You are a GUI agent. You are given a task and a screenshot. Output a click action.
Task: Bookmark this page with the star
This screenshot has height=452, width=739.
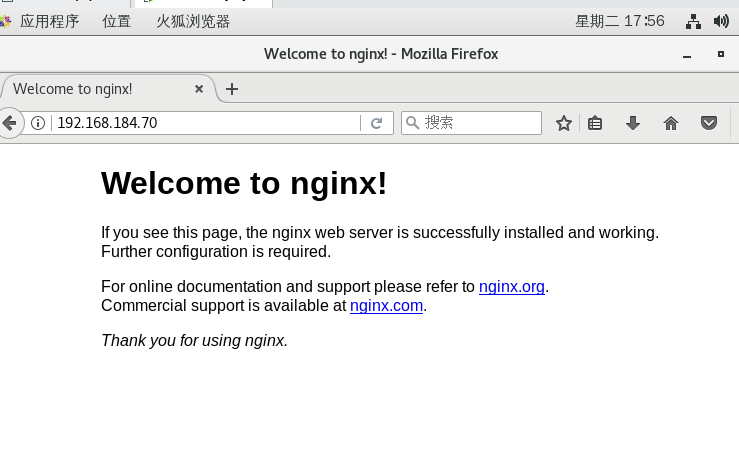[x=564, y=123]
